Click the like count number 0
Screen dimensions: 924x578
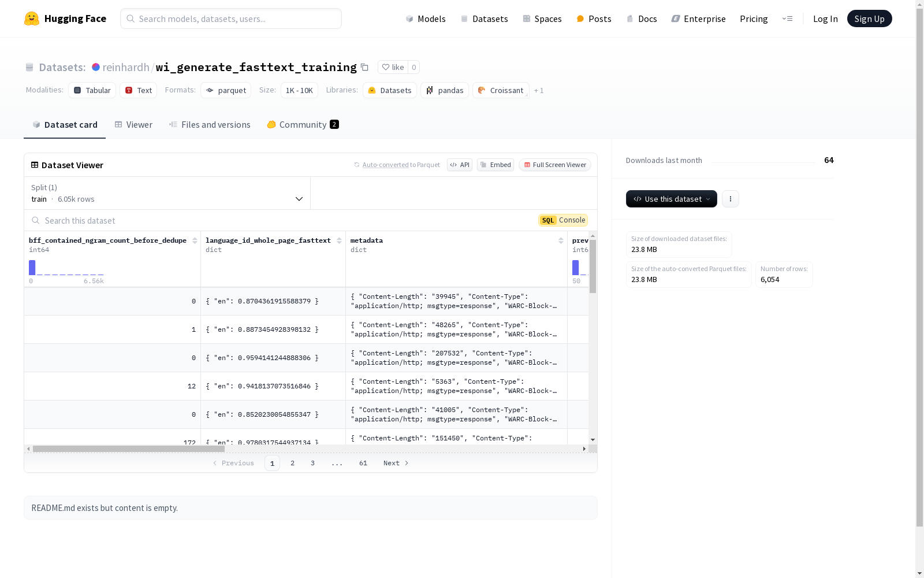(x=413, y=67)
